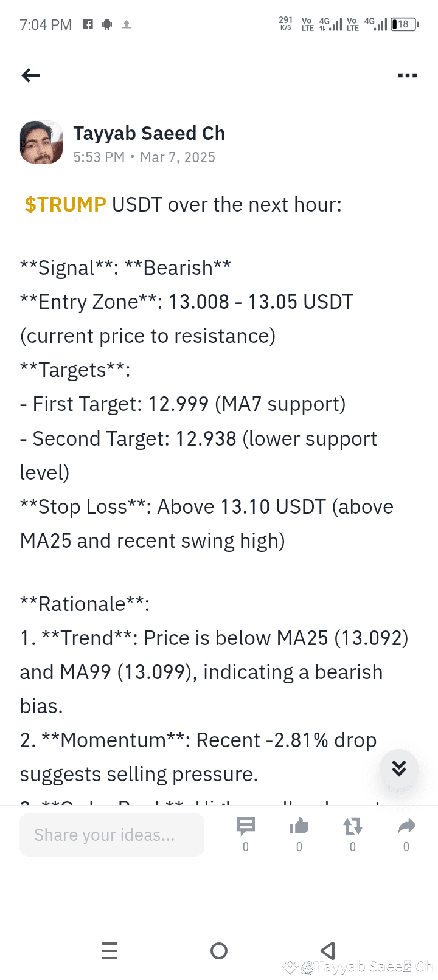Share this post with others
Screen dimensions: 438x980
tap(406, 826)
